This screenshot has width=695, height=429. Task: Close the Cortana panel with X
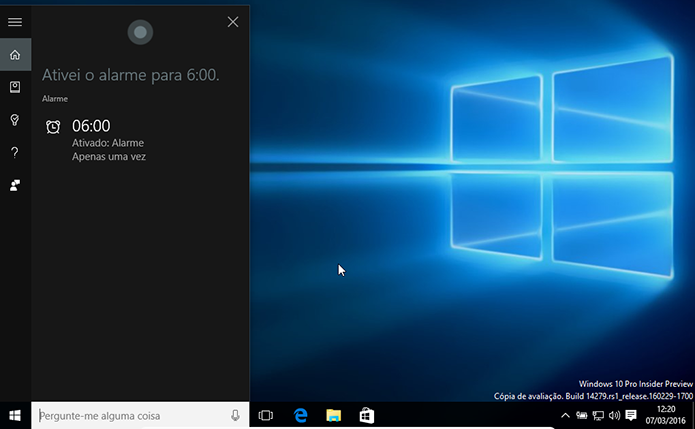(233, 22)
